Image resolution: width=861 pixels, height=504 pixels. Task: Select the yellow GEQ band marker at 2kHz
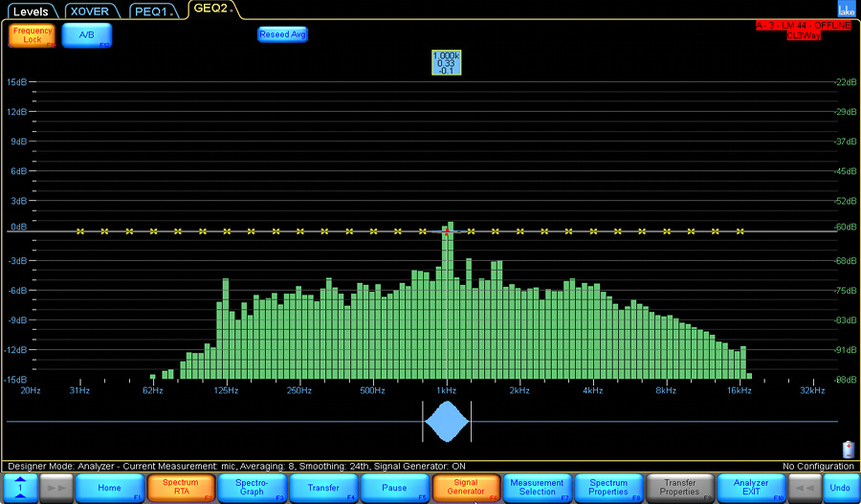click(520, 231)
